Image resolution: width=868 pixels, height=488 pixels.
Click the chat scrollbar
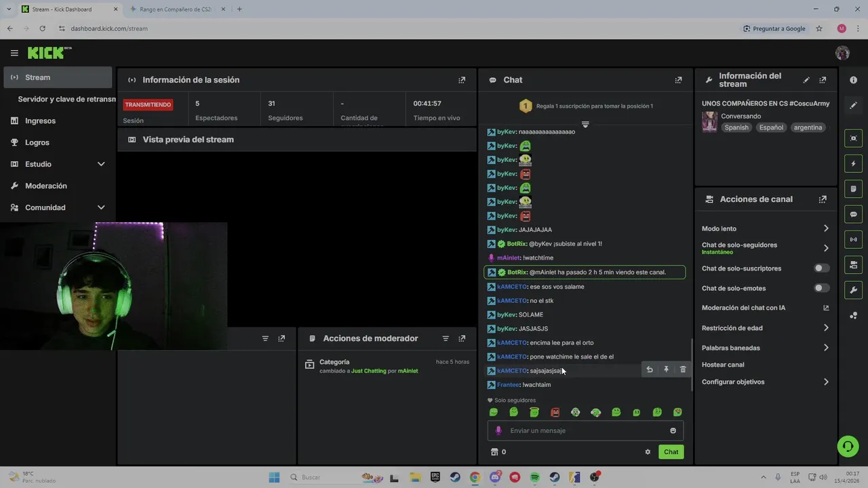click(x=691, y=365)
